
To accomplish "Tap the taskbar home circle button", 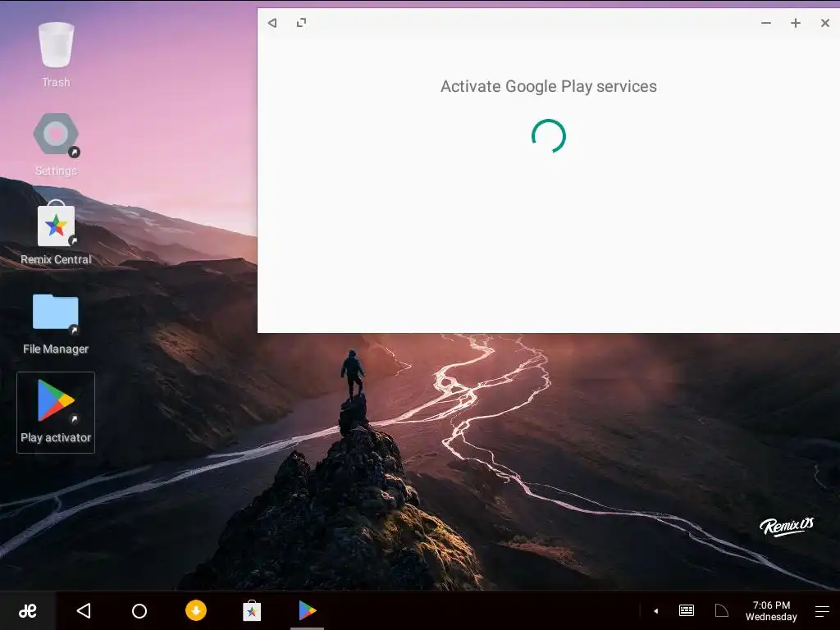I will (x=139, y=610).
